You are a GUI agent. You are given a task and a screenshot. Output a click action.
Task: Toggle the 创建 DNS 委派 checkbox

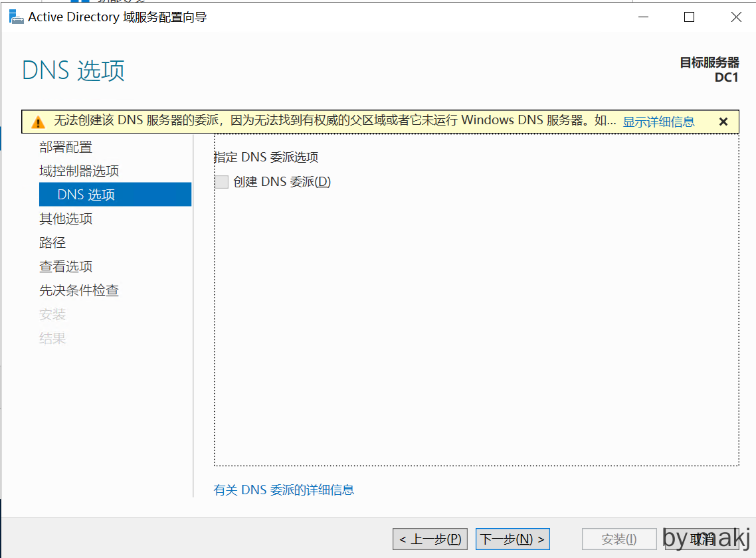tap(222, 182)
